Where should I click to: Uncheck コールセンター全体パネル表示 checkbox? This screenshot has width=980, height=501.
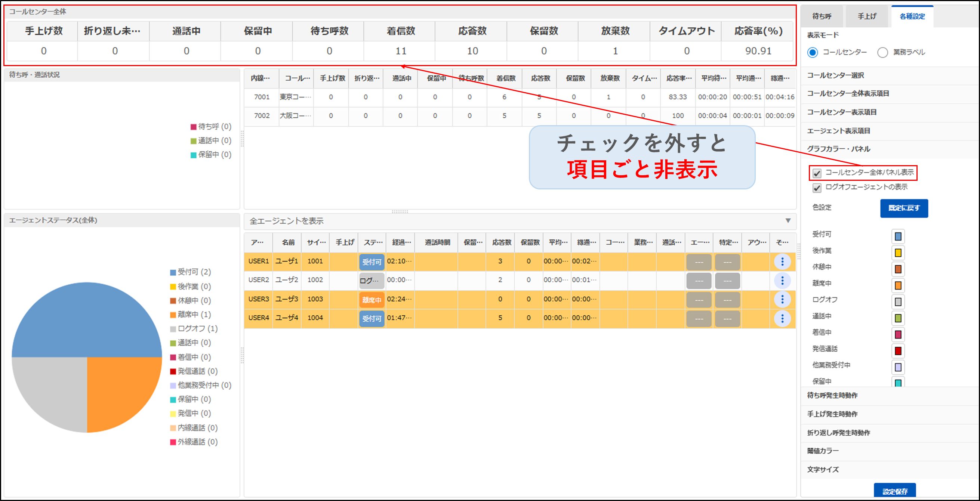pyautogui.click(x=817, y=173)
